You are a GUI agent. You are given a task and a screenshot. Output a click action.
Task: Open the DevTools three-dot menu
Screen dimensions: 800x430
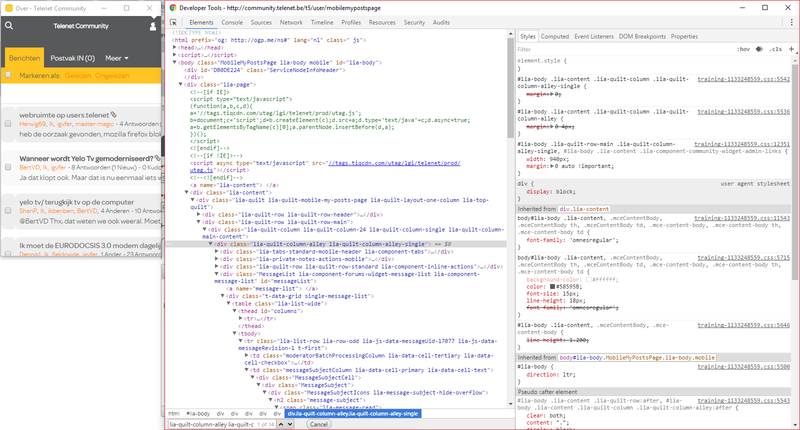pyautogui.click(x=792, y=22)
